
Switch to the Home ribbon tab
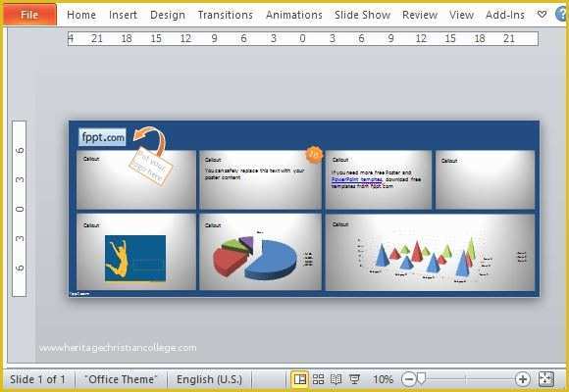click(x=81, y=15)
